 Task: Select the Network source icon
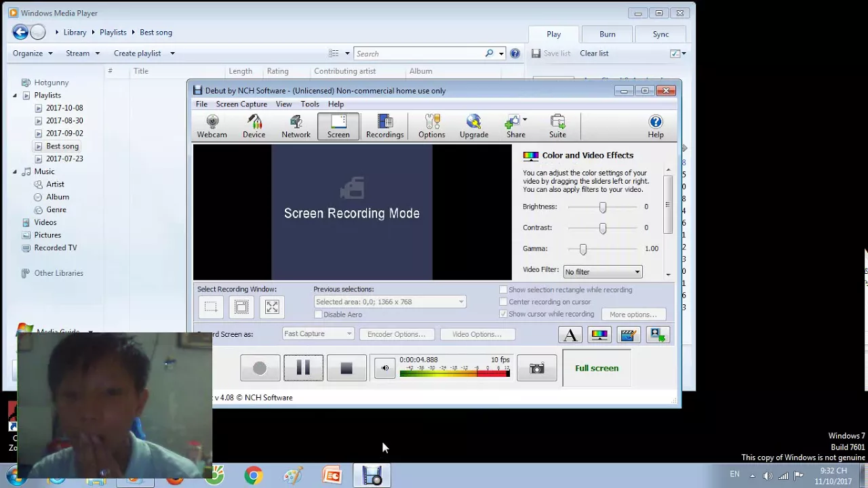[x=296, y=127]
